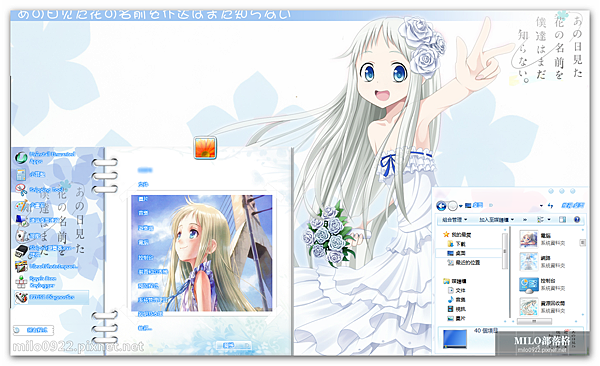The image size is (600, 366).
Task: Toggle the Explorer preview pane icon
Action: (x=562, y=219)
